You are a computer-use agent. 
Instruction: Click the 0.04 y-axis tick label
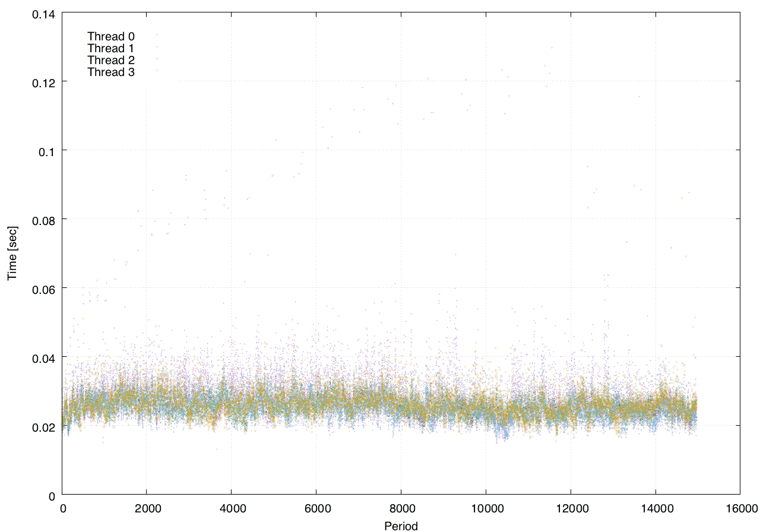[x=43, y=357]
